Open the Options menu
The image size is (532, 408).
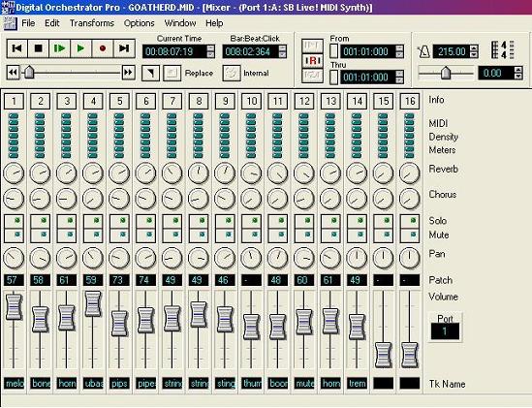139,23
